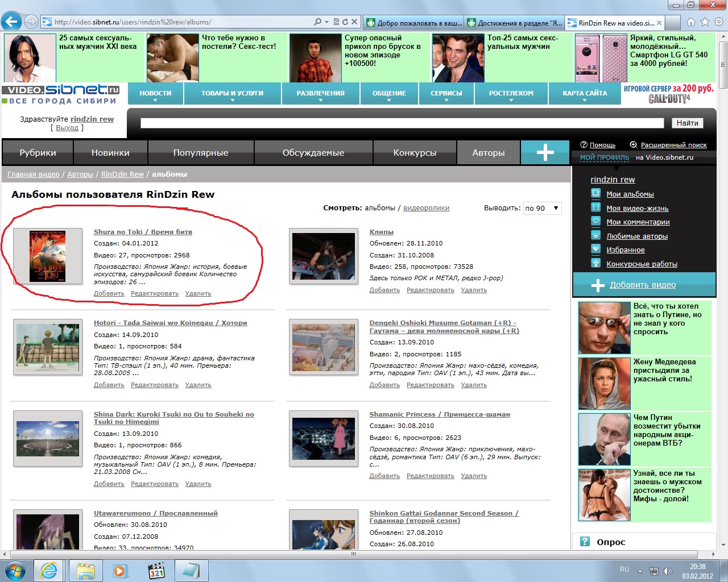Click the plus icon beside Добавить видео
728x582 pixels.
coord(598,285)
